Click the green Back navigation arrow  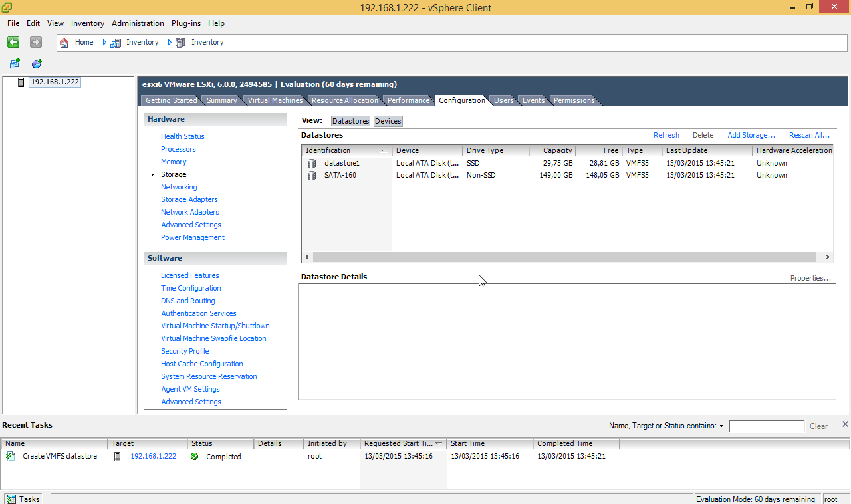[x=13, y=42]
